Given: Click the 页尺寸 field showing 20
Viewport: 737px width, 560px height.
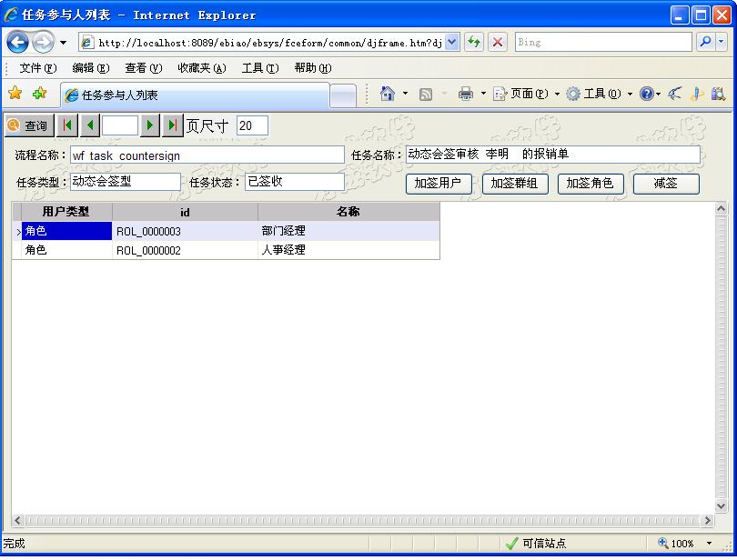Looking at the screenshot, I should 252,125.
